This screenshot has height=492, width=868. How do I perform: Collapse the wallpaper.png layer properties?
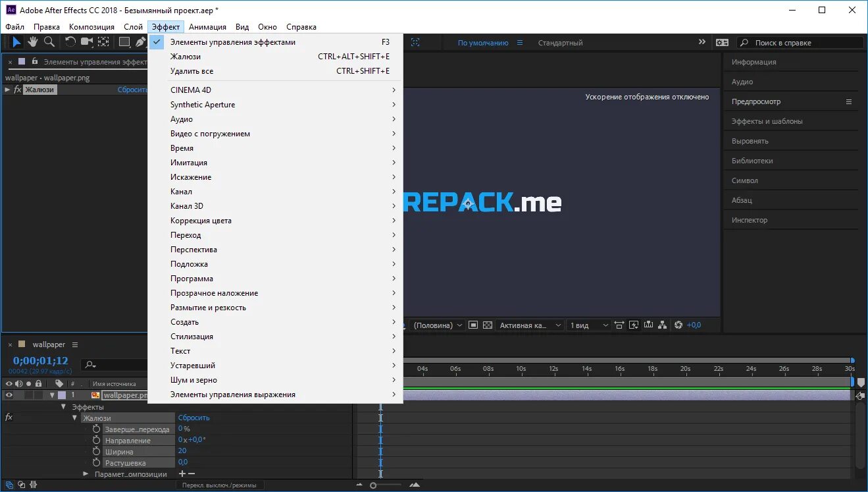coord(52,395)
